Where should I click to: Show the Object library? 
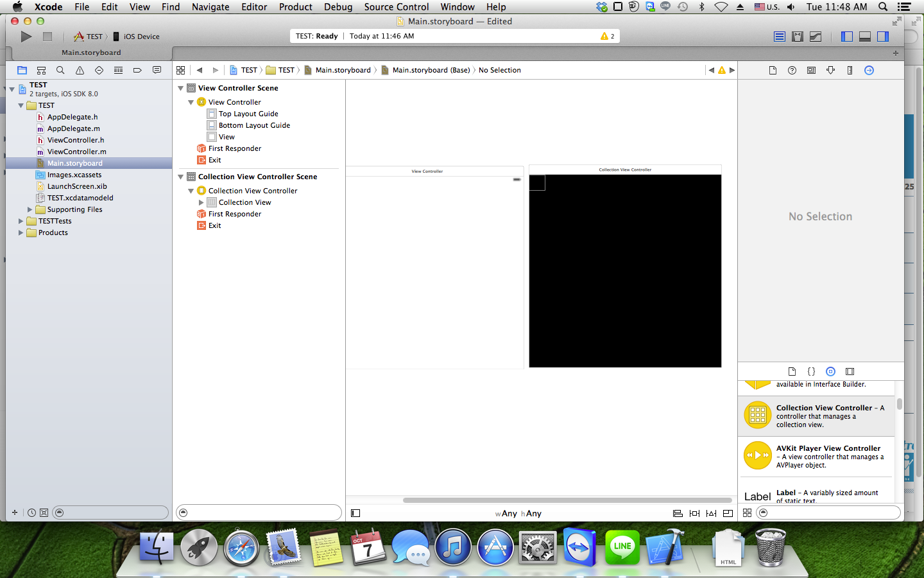830,371
